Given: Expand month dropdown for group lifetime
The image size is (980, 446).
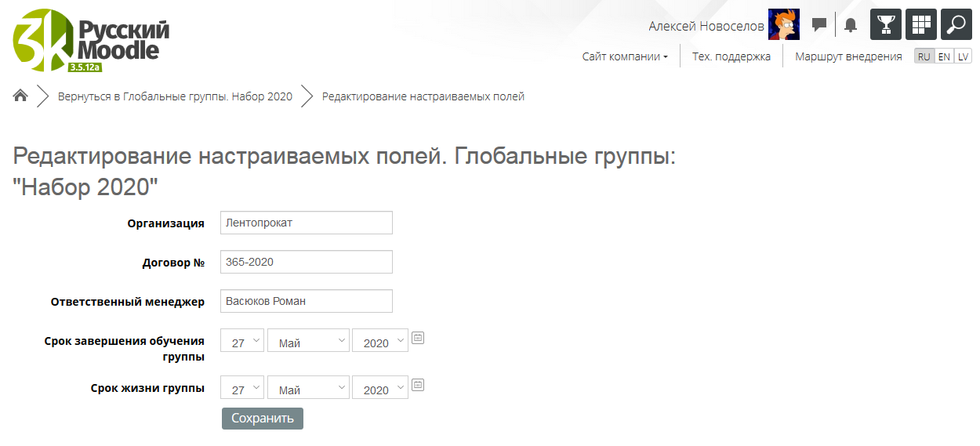Looking at the screenshot, I should coord(308,388).
